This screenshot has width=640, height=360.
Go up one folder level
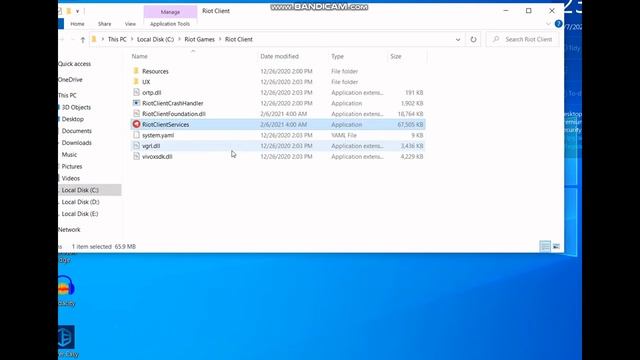pos(83,40)
